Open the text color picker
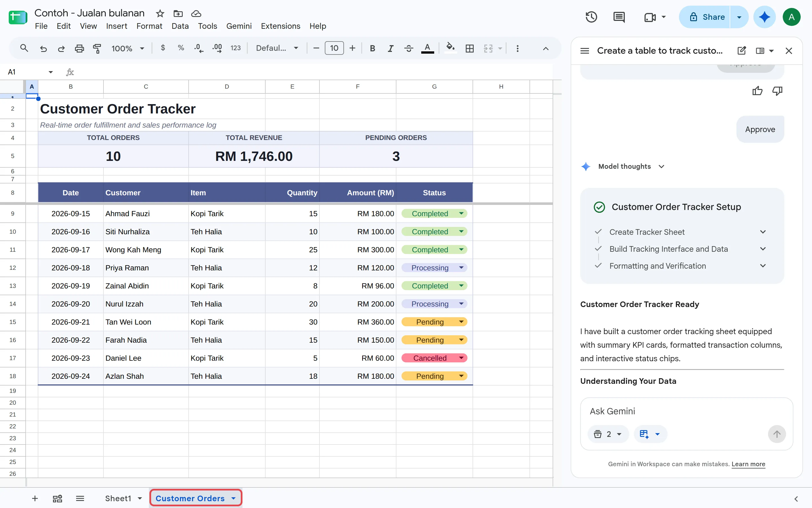Screen dimensions: 812x508 pyautogui.click(x=427, y=48)
